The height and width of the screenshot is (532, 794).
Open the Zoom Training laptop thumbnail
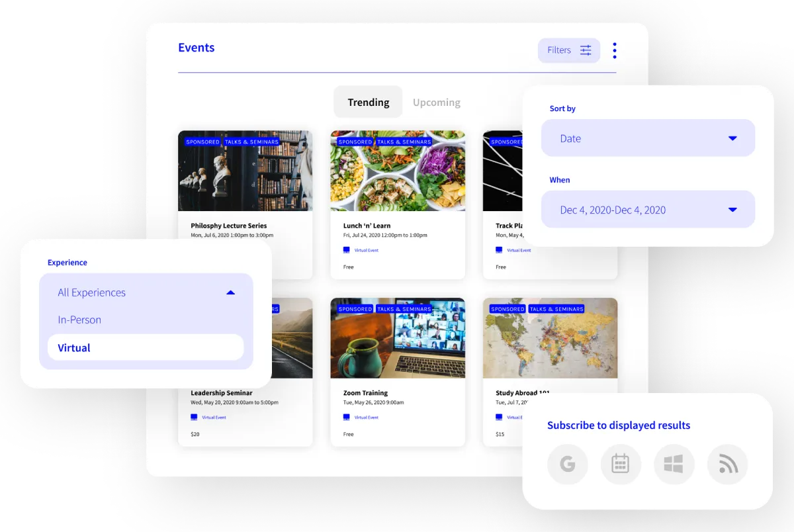[398, 338]
